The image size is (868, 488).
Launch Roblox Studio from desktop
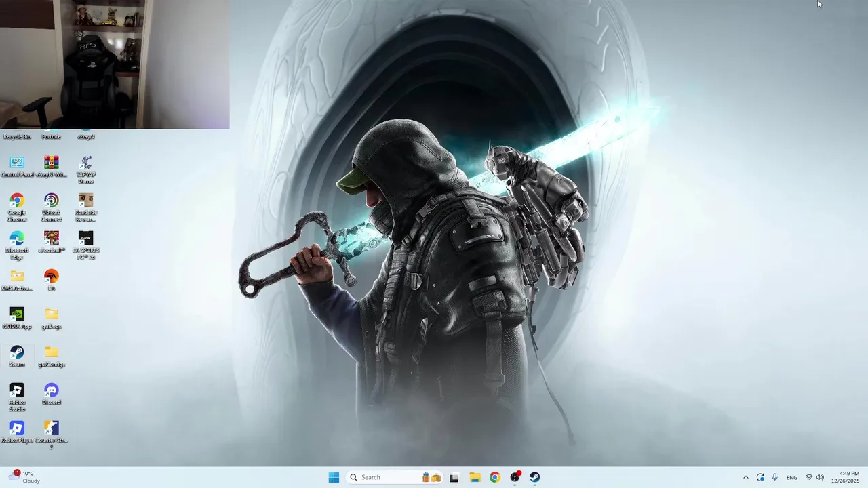[x=17, y=398]
